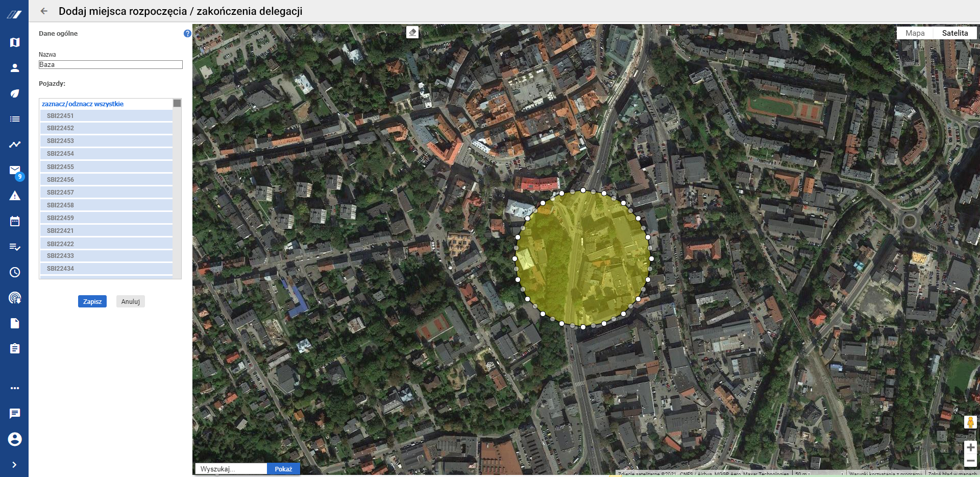This screenshot has width=980, height=477.
Task: Zoom in the map with the plus button
Action: click(970, 447)
